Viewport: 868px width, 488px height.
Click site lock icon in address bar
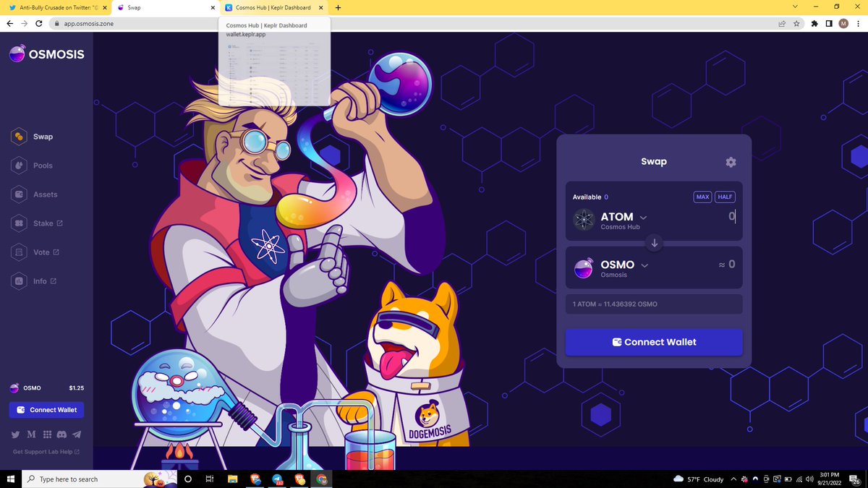(58, 23)
